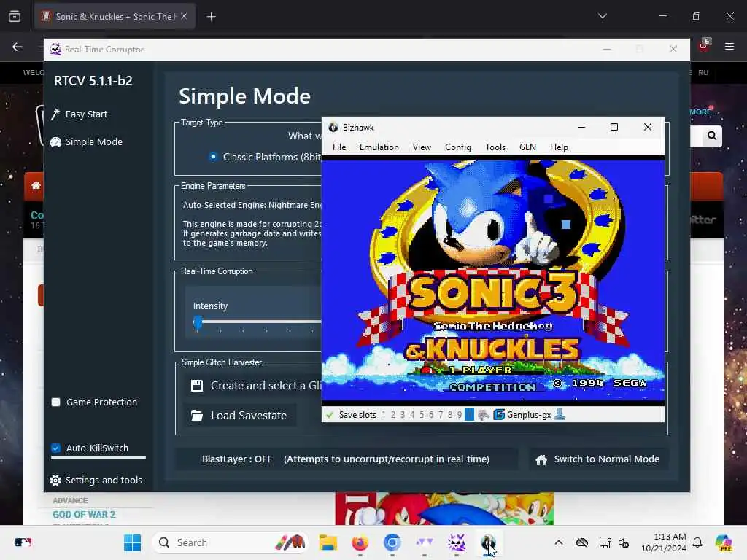Open the GEN menu in Bizhawk
The width and height of the screenshot is (747, 560).
tap(527, 147)
